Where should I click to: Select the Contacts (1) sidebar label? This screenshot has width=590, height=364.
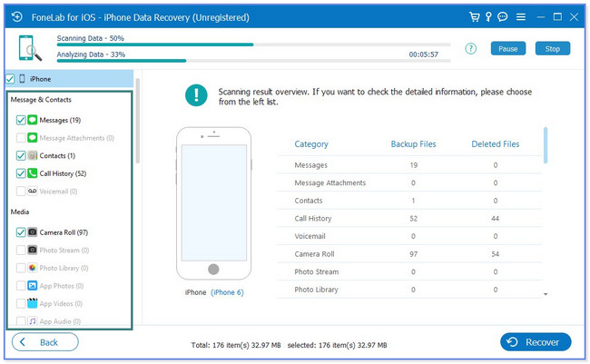pyautogui.click(x=57, y=155)
